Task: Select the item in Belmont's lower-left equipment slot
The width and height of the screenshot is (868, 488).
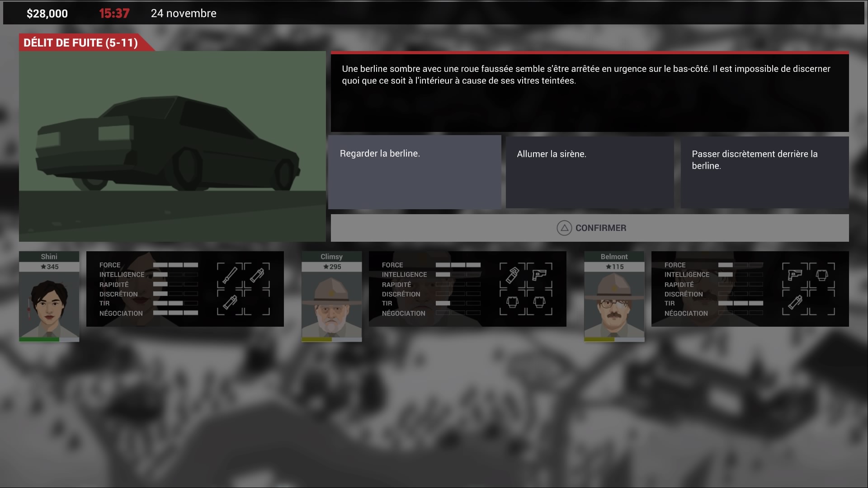Action: tap(795, 302)
